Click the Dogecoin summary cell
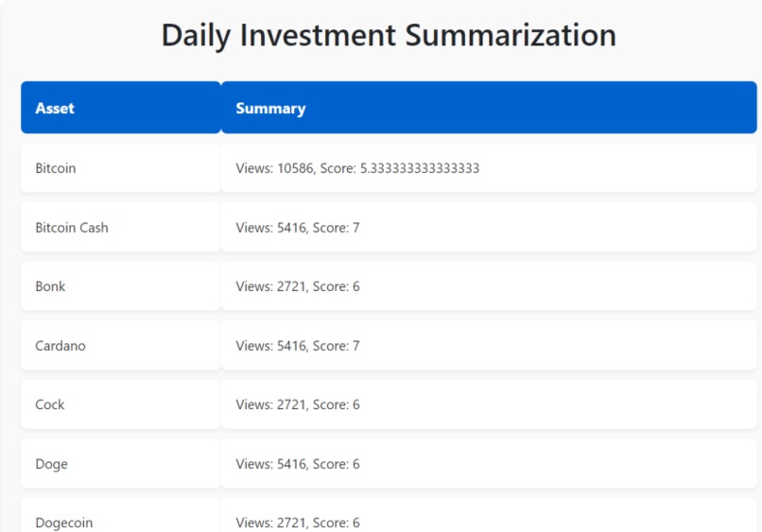 (x=489, y=515)
